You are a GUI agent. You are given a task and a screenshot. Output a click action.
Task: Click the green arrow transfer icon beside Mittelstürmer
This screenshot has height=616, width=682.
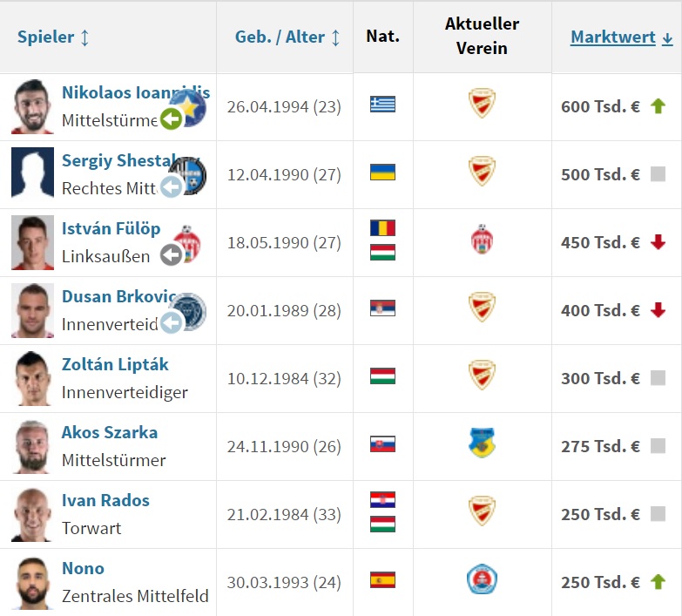coord(172,118)
